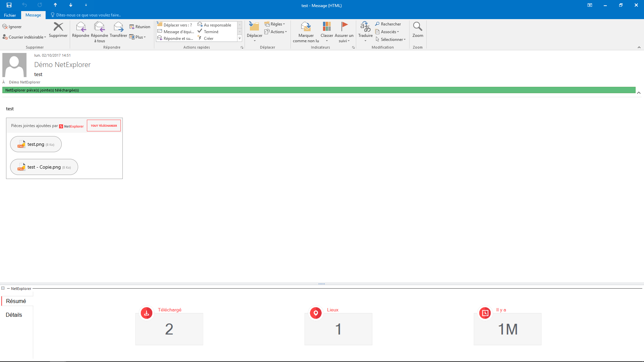
Task: Open the Classer categories menu
Action: click(x=327, y=32)
